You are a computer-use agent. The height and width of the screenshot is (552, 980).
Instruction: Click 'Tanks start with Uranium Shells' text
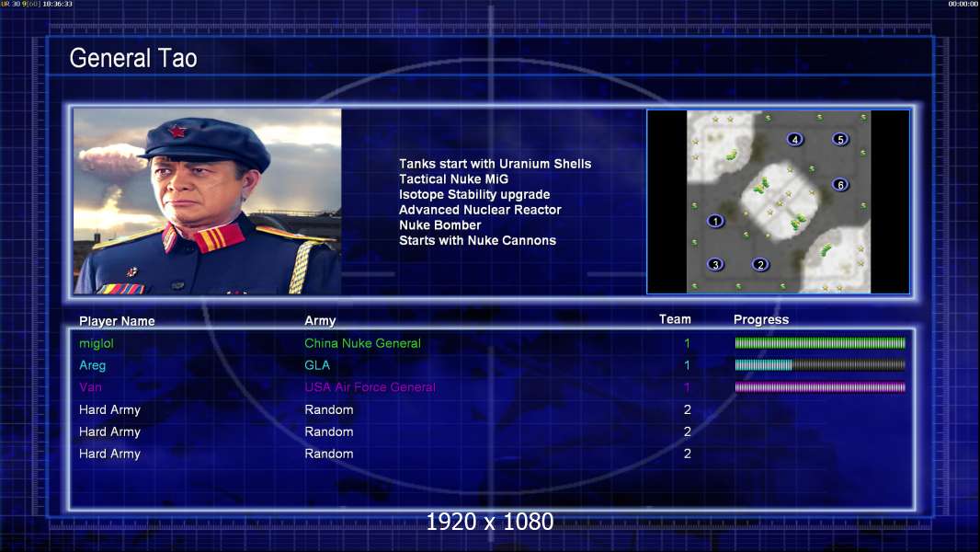pos(495,164)
